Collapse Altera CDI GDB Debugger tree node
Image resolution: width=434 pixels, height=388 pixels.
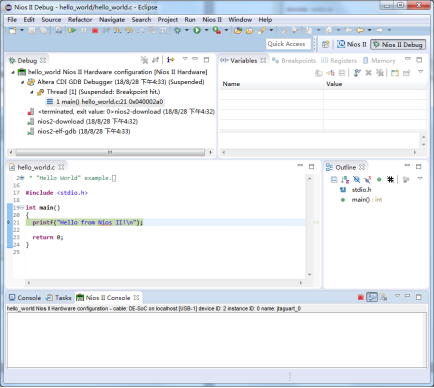(x=22, y=82)
